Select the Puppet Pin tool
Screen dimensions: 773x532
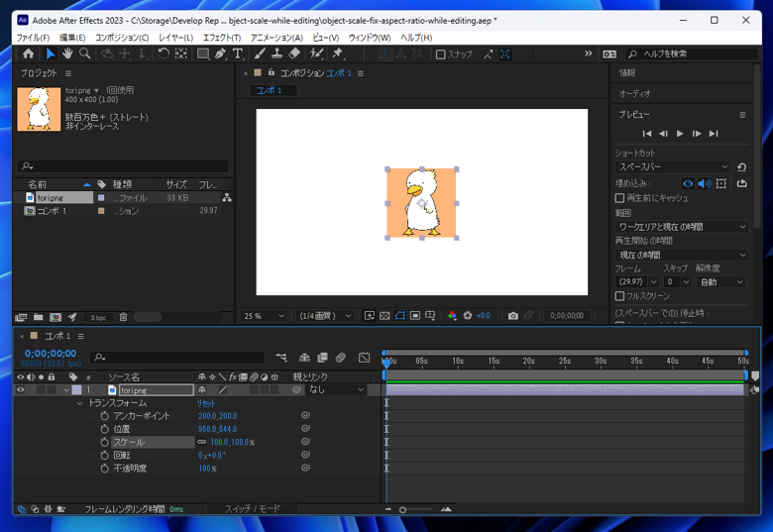click(338, 53)
